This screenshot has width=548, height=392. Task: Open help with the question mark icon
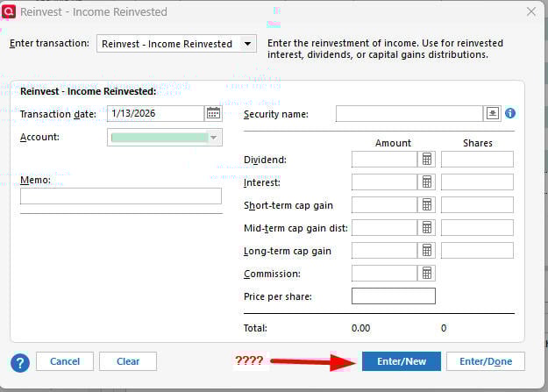pos(20,363)
